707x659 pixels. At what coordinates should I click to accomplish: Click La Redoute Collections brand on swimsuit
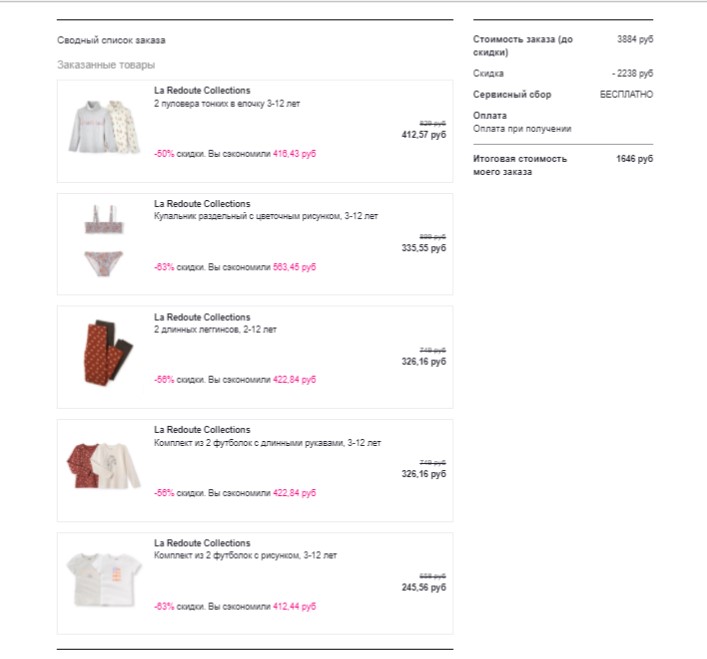coord(202,204)
